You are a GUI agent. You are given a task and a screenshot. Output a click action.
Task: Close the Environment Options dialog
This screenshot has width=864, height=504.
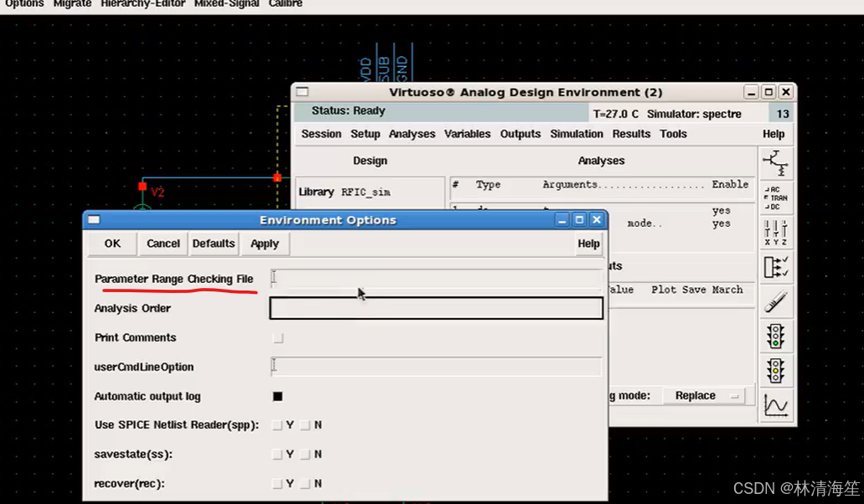[597, 219]
